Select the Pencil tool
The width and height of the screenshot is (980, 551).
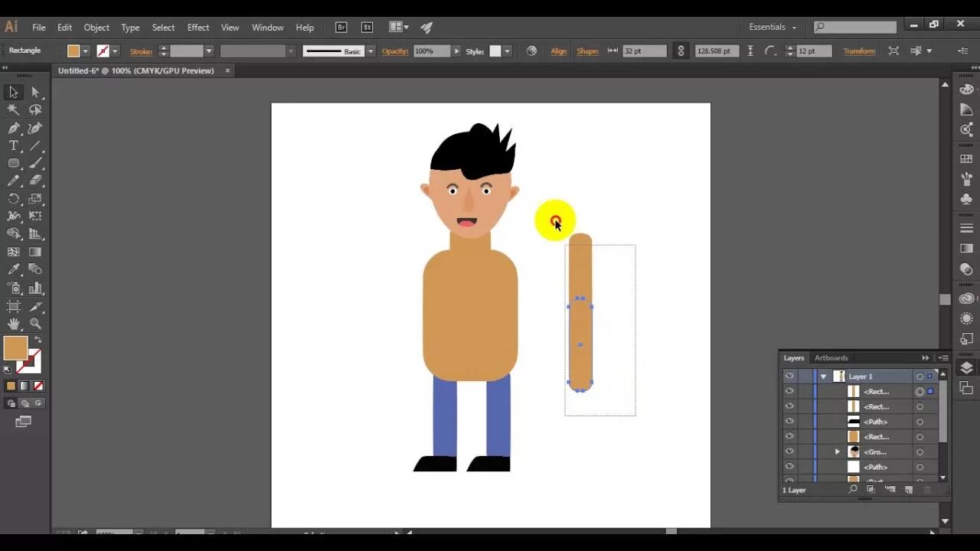13,181
